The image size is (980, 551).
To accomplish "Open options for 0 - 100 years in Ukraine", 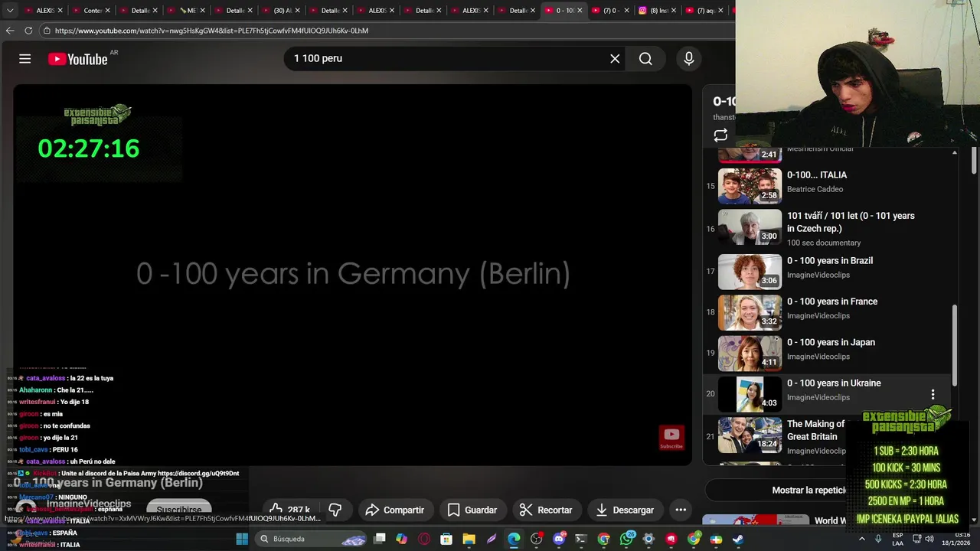I will (933, 395).
